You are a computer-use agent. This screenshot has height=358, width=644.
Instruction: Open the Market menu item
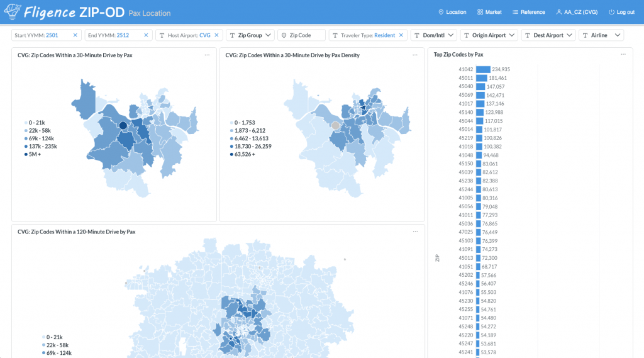489,12
